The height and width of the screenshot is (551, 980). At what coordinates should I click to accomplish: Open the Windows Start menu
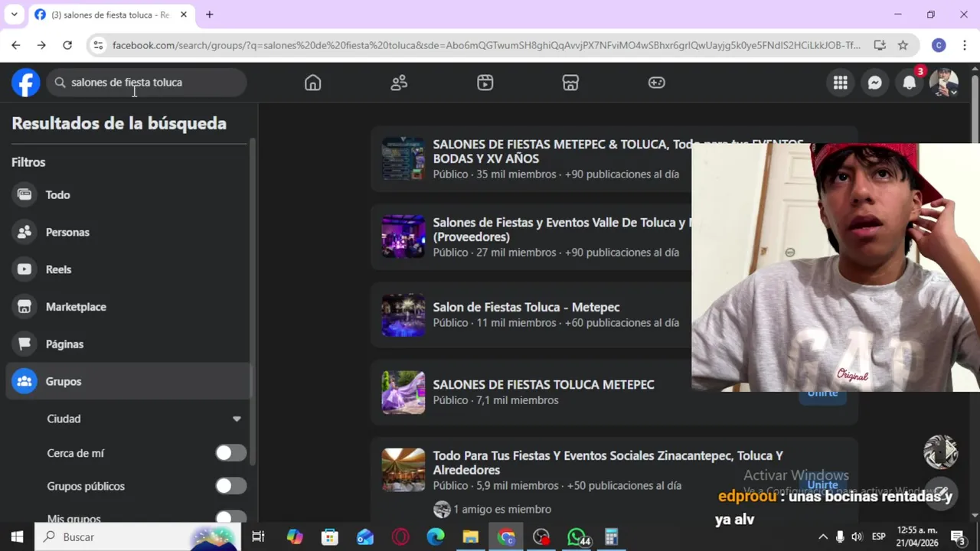[x=17, y=536]
